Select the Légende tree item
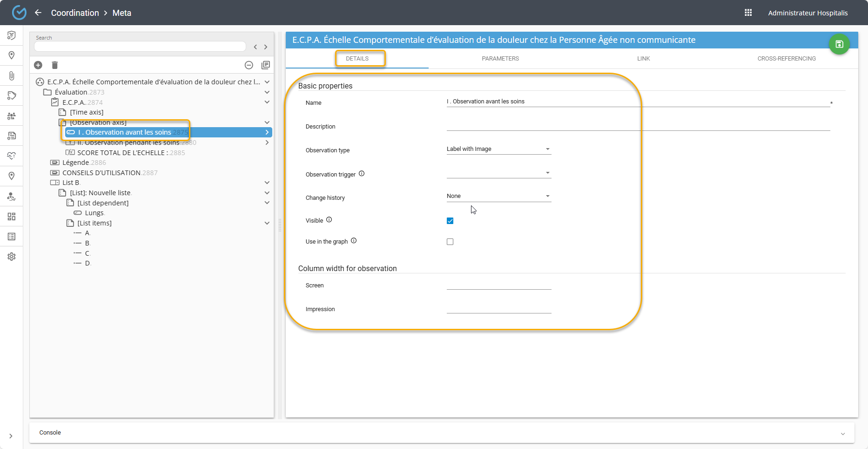 click(75, 163)
